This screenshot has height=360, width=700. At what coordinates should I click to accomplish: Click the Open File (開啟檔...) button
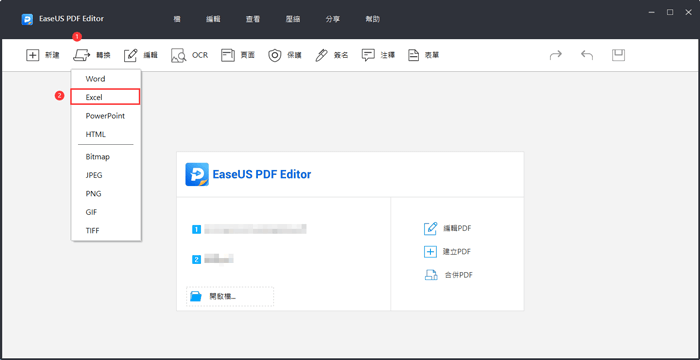pyautogui.click(x=230, y=297)
